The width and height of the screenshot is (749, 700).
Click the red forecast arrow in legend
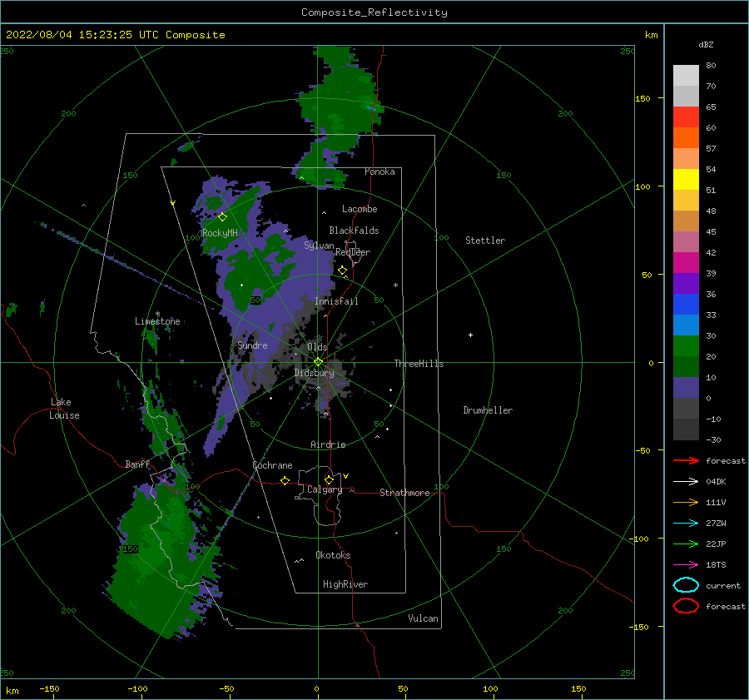[686, 460]
